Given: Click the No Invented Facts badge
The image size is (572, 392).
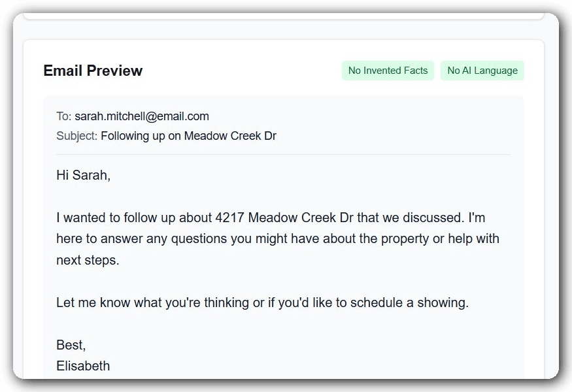Looking at the screenshot, I should 388,70.
